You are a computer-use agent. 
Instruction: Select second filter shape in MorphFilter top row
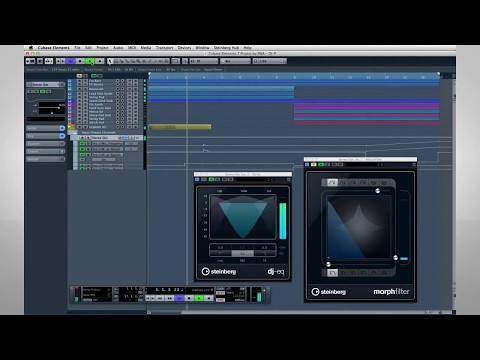click(342, 183)
